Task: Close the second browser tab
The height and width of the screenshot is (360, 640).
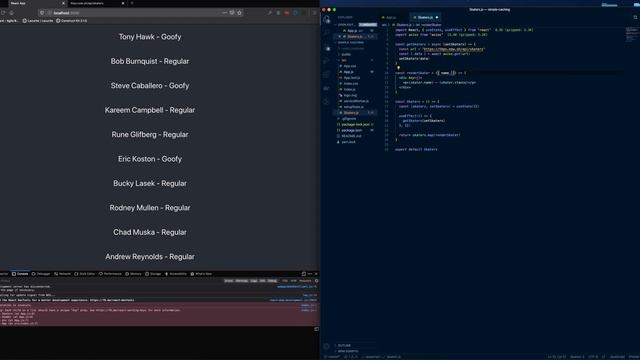Action: (123, 3)
